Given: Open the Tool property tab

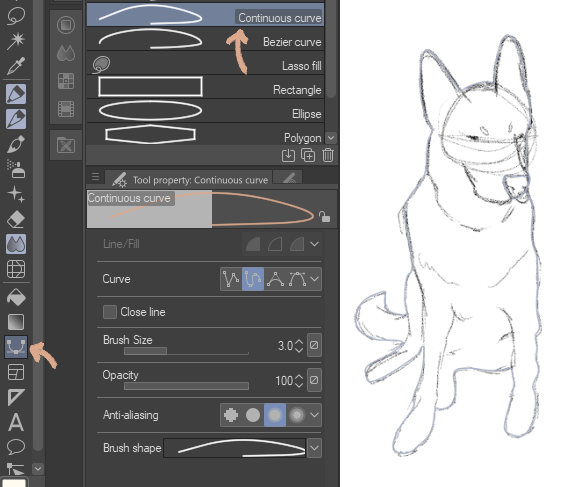Looking at the screenshot, I should (189, 179).
